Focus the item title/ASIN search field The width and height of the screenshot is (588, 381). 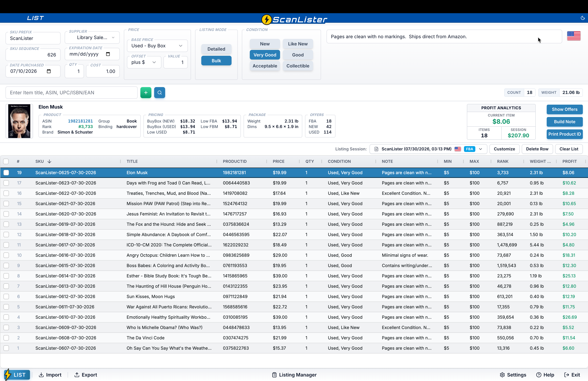(x=71, y=93)
